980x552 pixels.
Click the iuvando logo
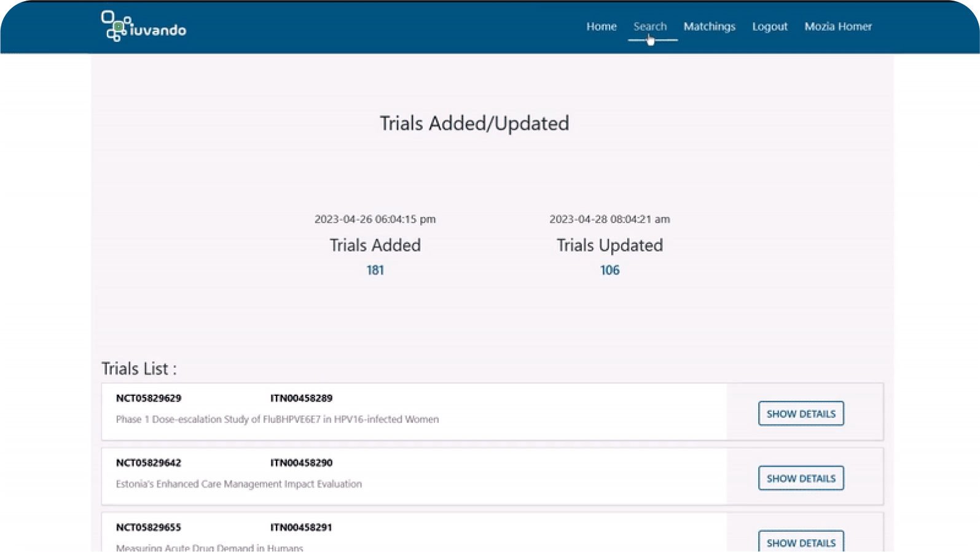144,26
